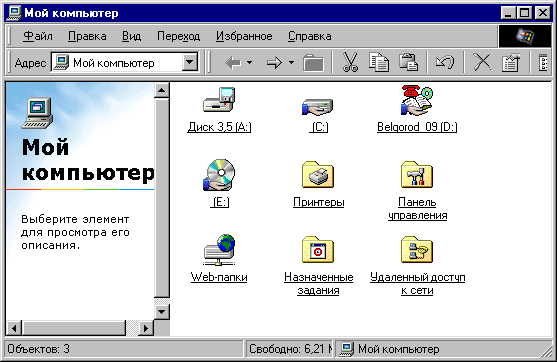Viewport: 557px width, 362px height.
Task: Open the Избранное menu
Action: click(244, 36)
